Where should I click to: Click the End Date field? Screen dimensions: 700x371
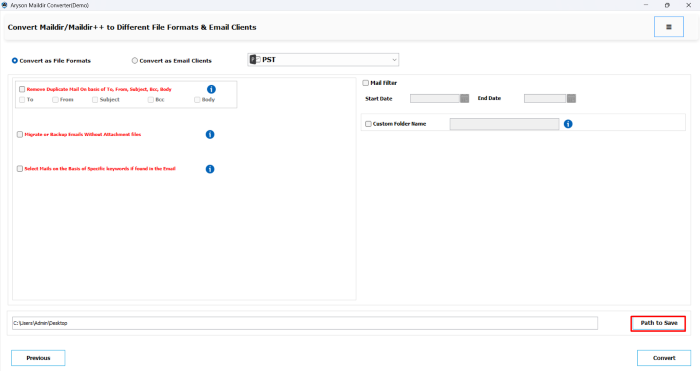545,98
